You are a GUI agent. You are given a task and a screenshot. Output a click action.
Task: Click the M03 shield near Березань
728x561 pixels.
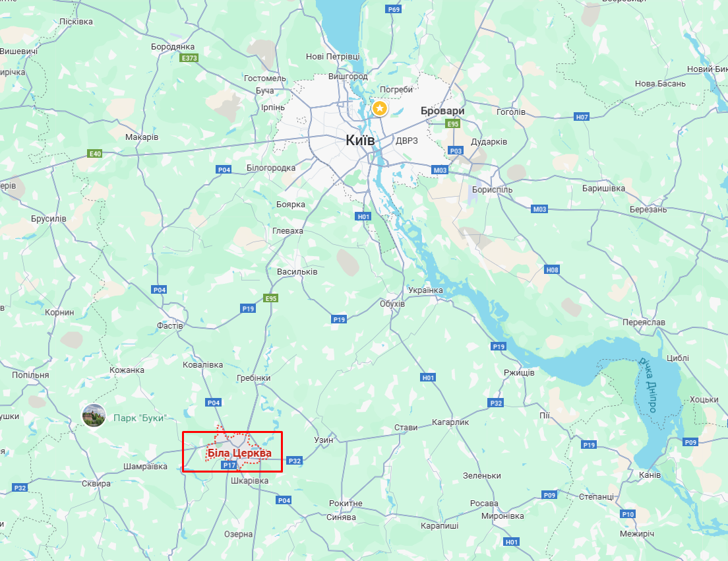coord(539,209)
